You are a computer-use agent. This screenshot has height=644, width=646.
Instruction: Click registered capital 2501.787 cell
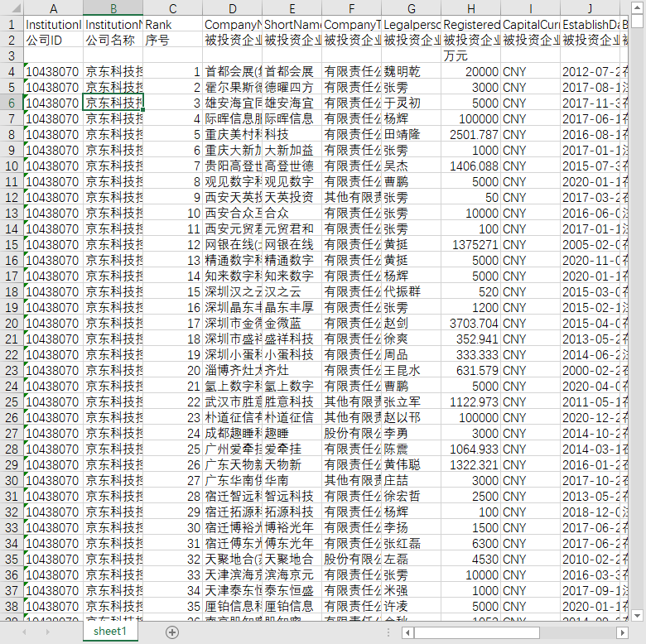tap(471, 135)
